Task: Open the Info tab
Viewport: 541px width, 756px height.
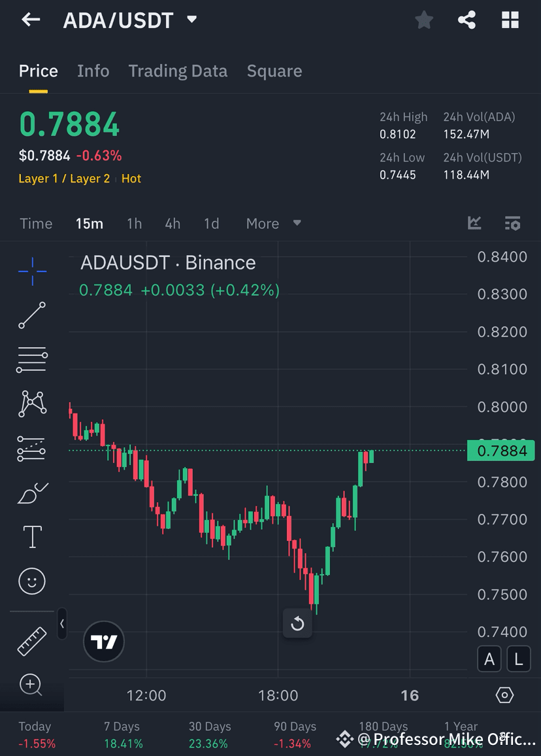Action: pos(93,71)
